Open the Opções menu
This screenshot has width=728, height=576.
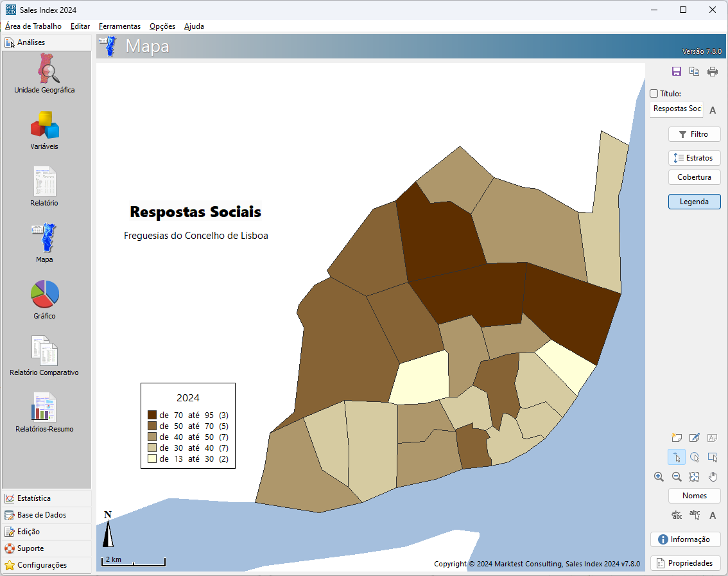pyautogui.click(x=162, y=26)
